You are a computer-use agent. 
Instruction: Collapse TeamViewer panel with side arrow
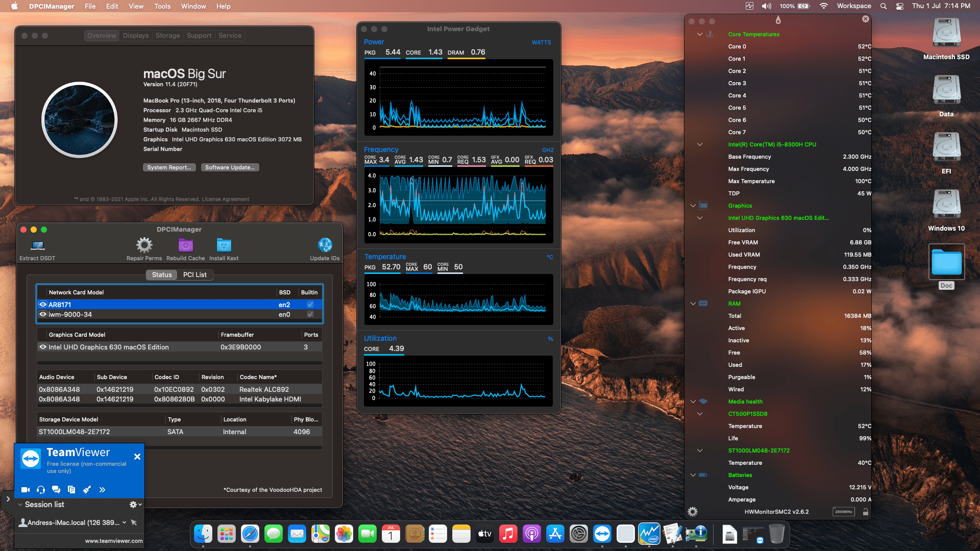click(8, 499)
